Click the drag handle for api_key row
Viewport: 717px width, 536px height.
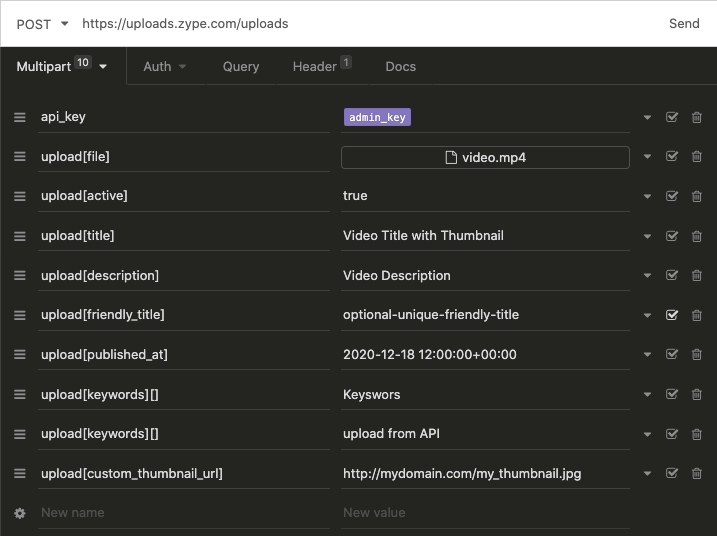pos(20,118)
